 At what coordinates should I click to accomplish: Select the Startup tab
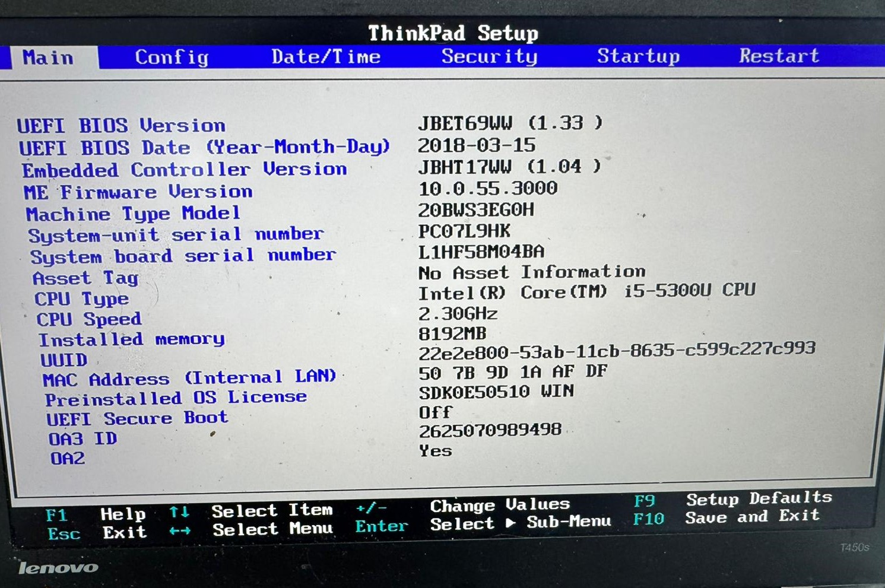(639, 56)
